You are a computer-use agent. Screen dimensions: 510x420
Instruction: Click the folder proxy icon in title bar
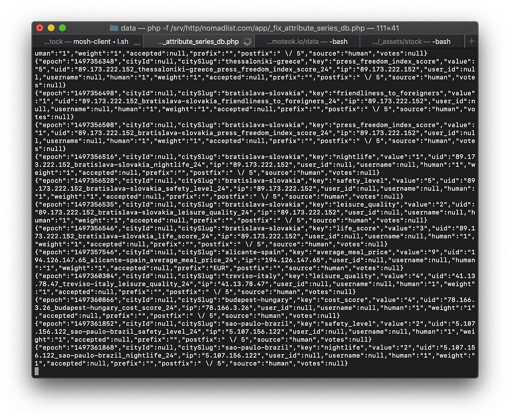(114, 28)
